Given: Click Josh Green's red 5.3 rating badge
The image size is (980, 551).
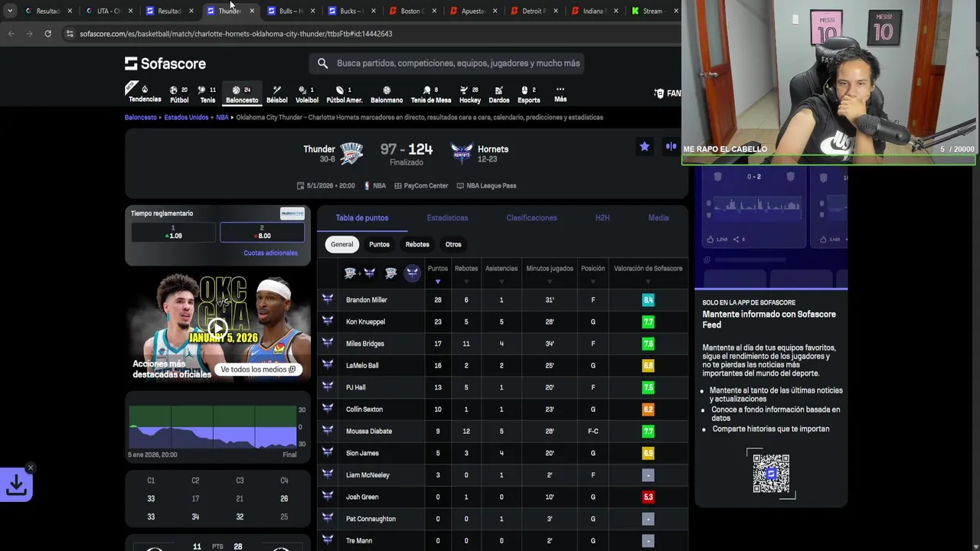Looking at the screenshot, I should (x=648, y=497).
